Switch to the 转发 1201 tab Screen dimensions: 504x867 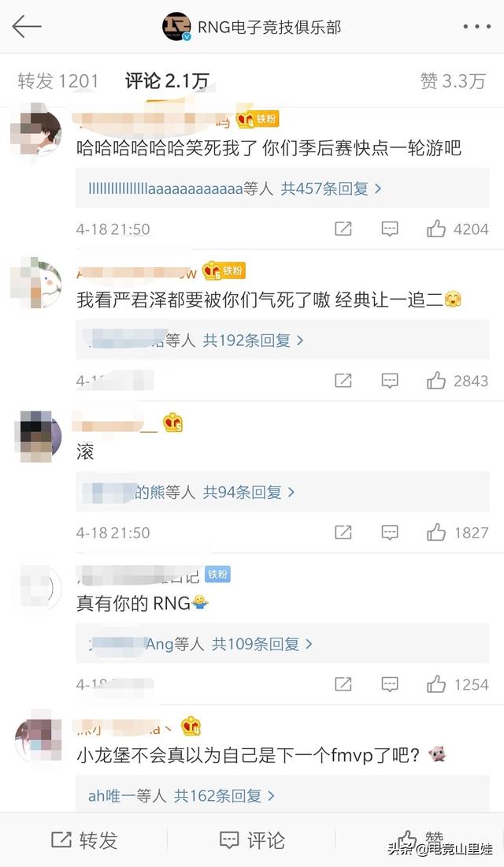pyautogui.click(x=58, y=81)
